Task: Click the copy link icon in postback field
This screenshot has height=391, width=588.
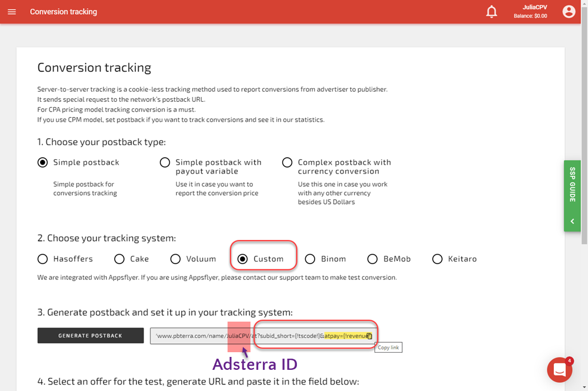Action: pyautogui.click(x=369, y=336)
